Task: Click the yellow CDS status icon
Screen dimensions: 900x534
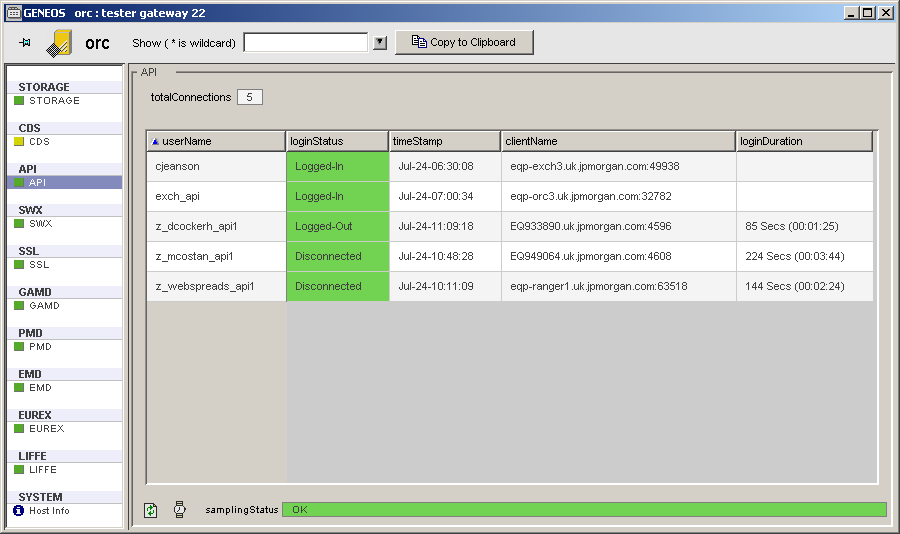Action: tap(18, 142)
